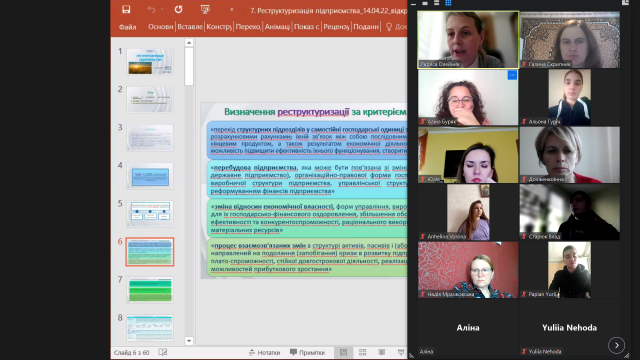Click Должинківна video tile
The width and height of the screenshot is (640, 360).
[570, 155]
